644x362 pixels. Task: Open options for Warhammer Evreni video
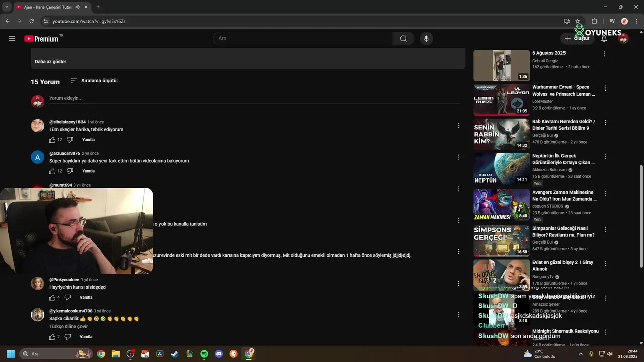605,88
